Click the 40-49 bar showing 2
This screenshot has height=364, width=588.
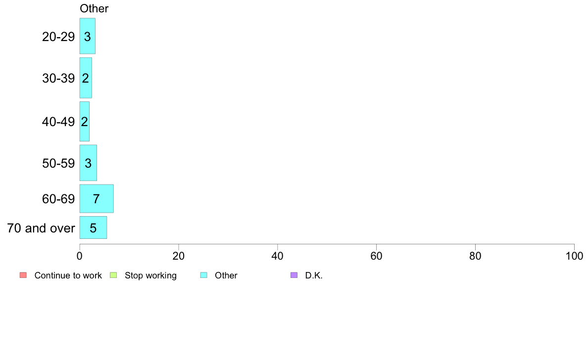tap(84, 122)
